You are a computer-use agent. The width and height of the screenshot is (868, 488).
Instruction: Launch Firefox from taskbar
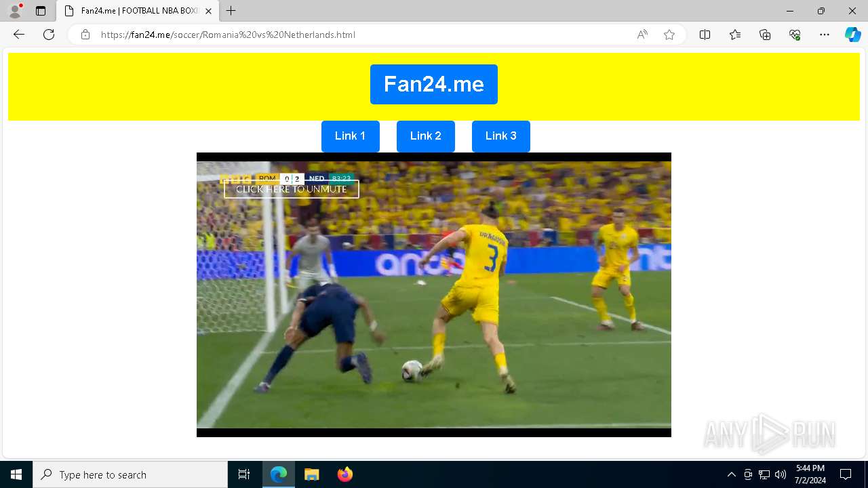click(345, 474)
